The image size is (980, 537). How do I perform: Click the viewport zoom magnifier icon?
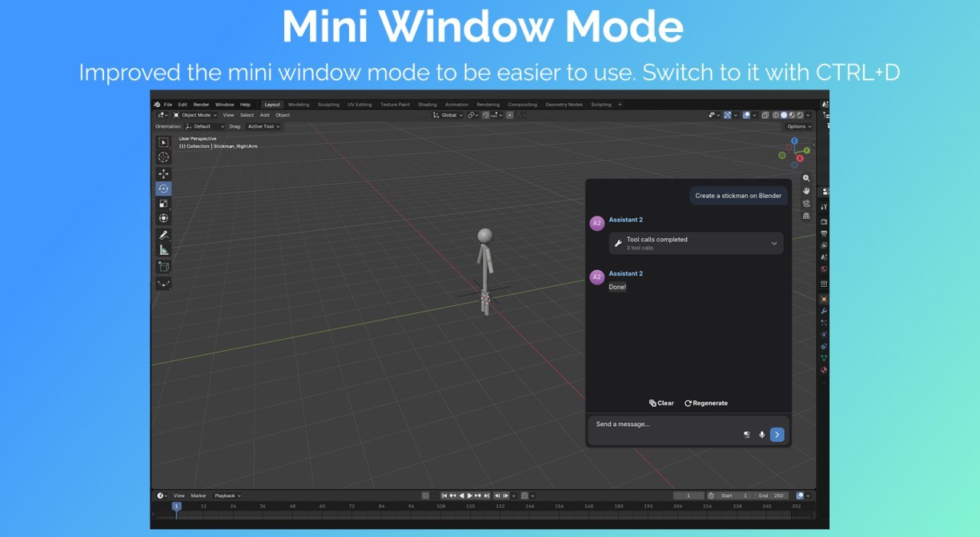click(x=806, y=177)
